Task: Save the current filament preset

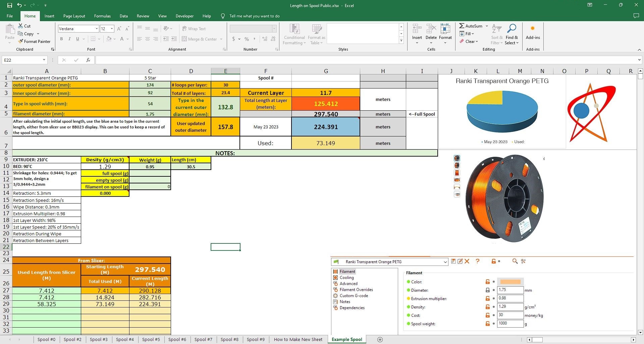Action: (453, 262)
